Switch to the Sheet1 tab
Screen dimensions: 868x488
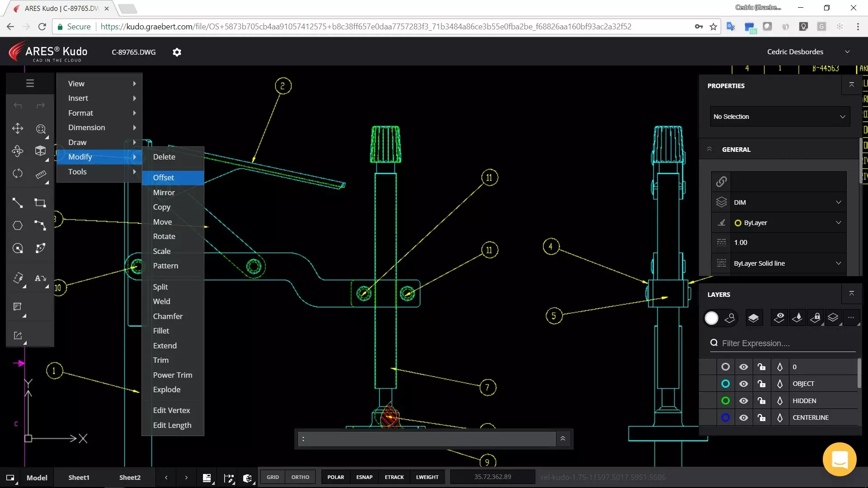point(79,478)
